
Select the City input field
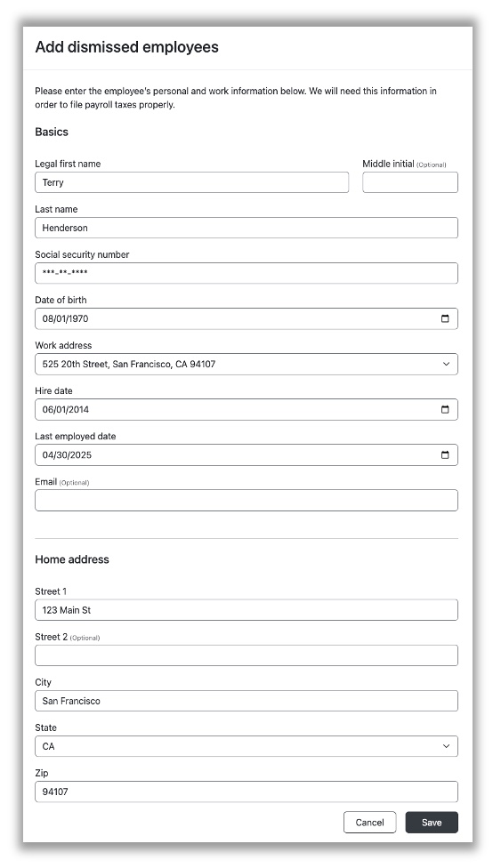coord(246,701)
